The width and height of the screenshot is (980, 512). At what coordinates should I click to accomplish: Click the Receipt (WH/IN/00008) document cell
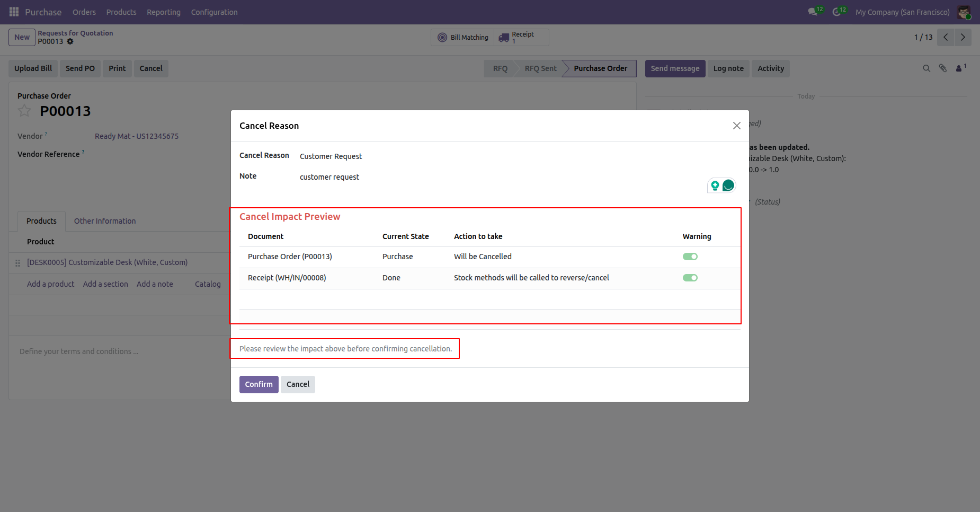(x=287, y=278)
